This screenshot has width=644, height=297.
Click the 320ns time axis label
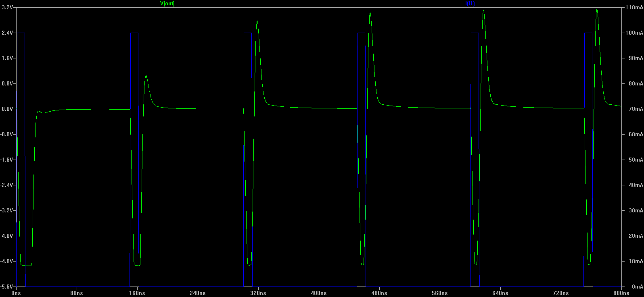click(258, 293)
